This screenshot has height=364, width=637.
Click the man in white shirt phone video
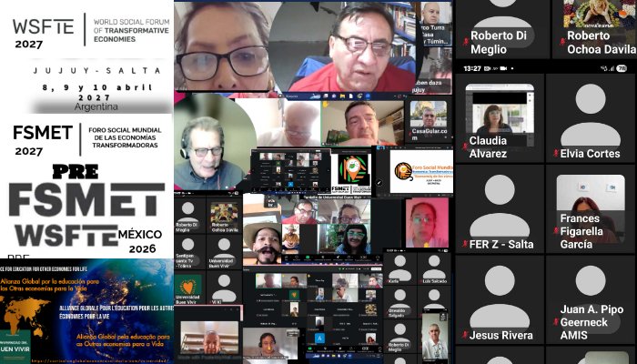[x=435, y=337]
